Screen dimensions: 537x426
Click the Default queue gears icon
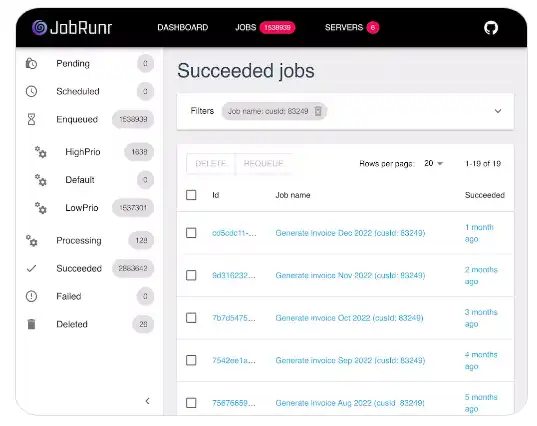pos(40,180)
